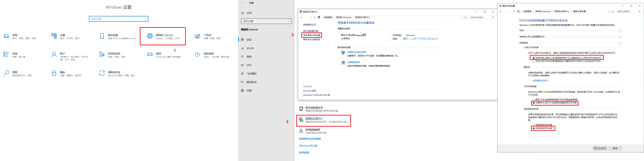
Task: Click 更改适配器设置 link in left pane
Action: point(311,31)
